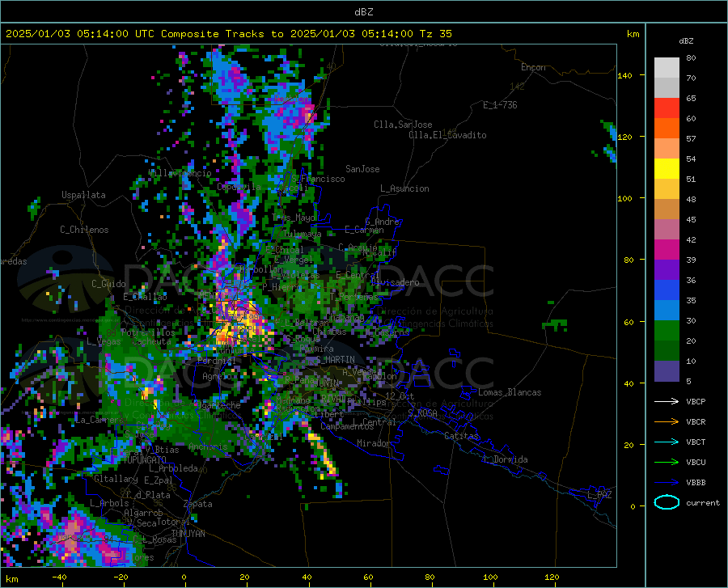The width and height of the screenshot is (728, 588).
Task: Click the 'TUPUNGATO' map label
Action: 145,460
